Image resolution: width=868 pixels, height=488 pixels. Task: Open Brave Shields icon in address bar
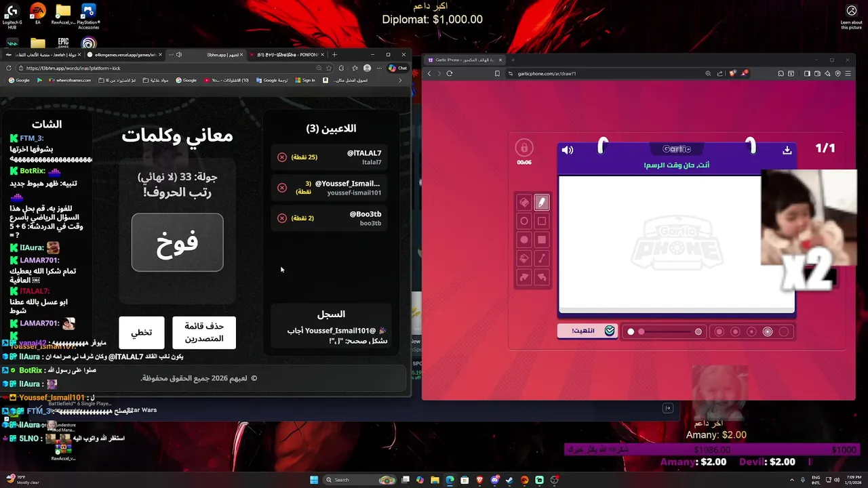coord(732,73)
